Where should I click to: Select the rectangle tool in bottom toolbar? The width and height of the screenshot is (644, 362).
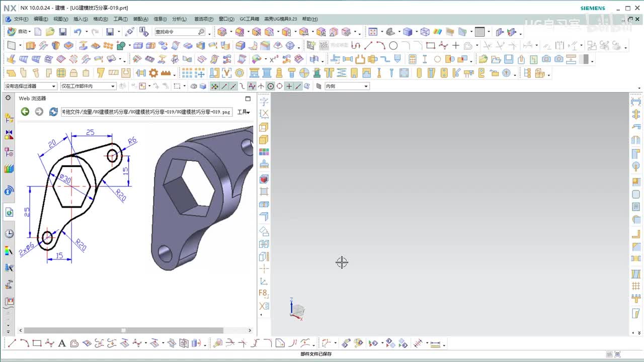point(37,343)
